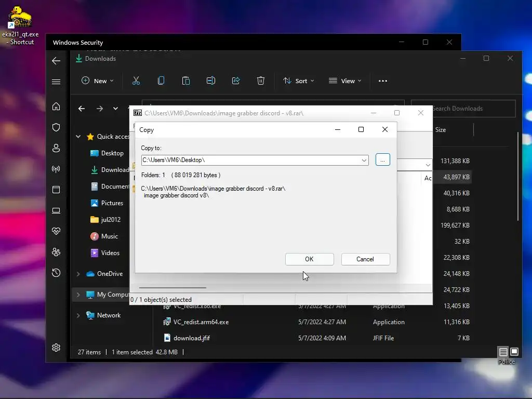Select Videos in the sidebar
This screenshot has width=532, height=399.
[105, 253]
